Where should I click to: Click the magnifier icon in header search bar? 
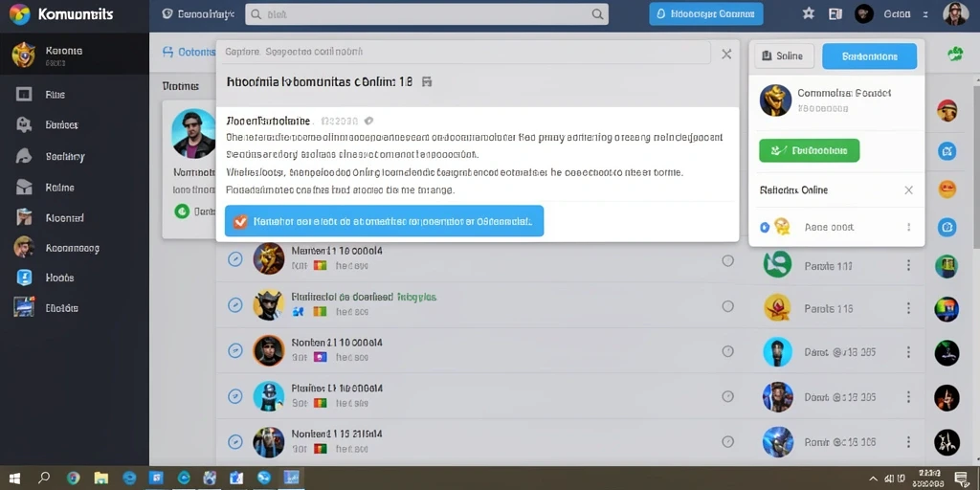597,13
